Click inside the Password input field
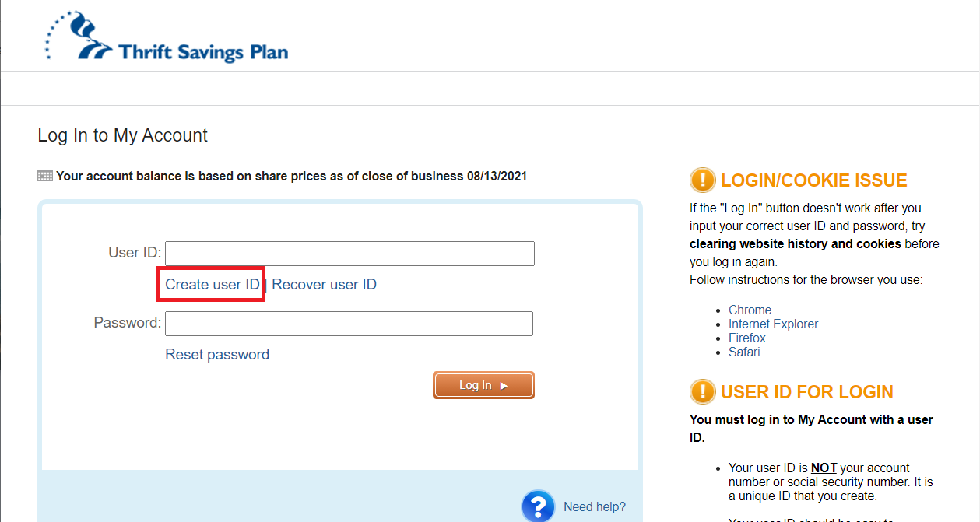 point(349,324)
